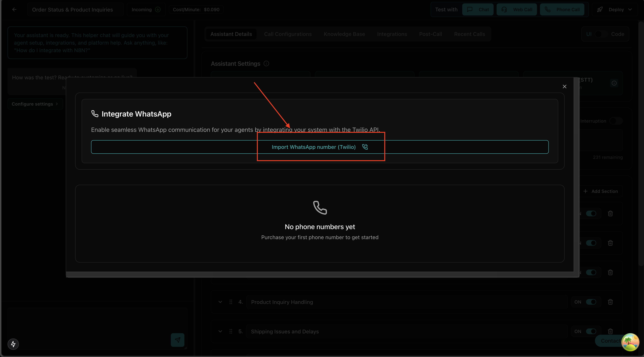Click the drag handle for section 5

(231, 331)
